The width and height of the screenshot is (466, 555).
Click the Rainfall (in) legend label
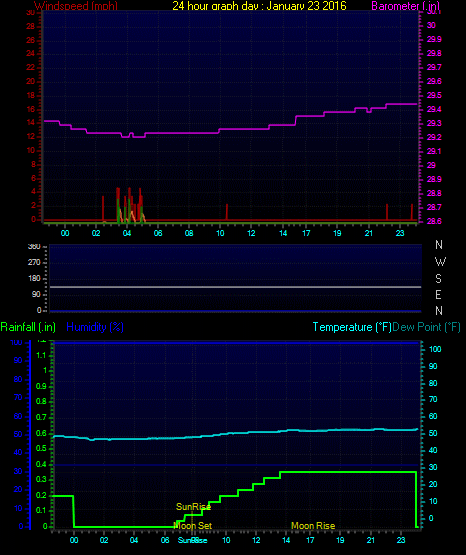[28, 327]
